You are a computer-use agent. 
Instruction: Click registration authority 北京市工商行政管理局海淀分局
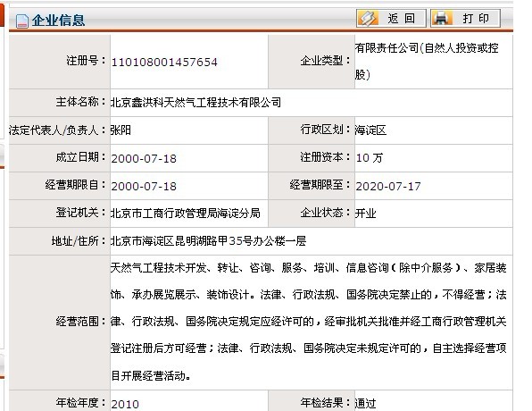(186, 213)
